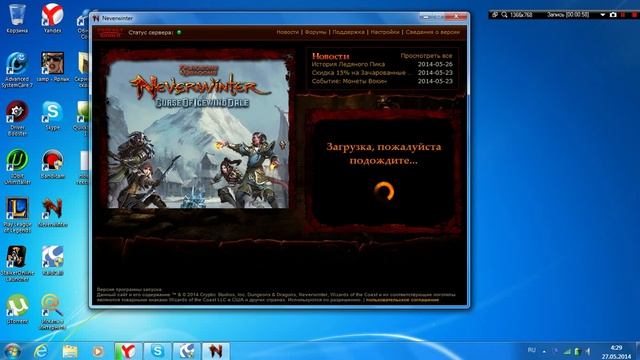Open Поддержка in the launcher menu
This screenshot has height=360, width=640.
pos(348,32)
